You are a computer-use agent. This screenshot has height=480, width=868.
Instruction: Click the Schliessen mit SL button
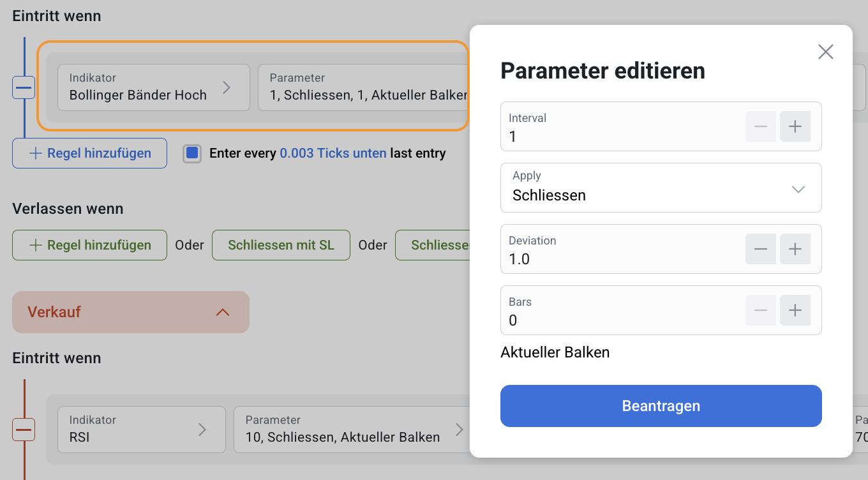(x=281, y=245)
